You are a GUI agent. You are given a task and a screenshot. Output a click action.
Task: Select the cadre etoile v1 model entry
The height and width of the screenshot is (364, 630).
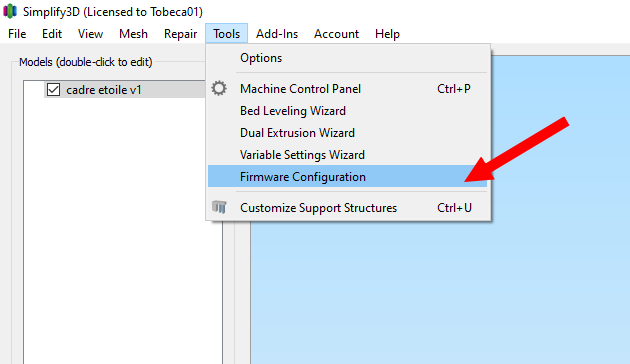click(x=104, y=90)
